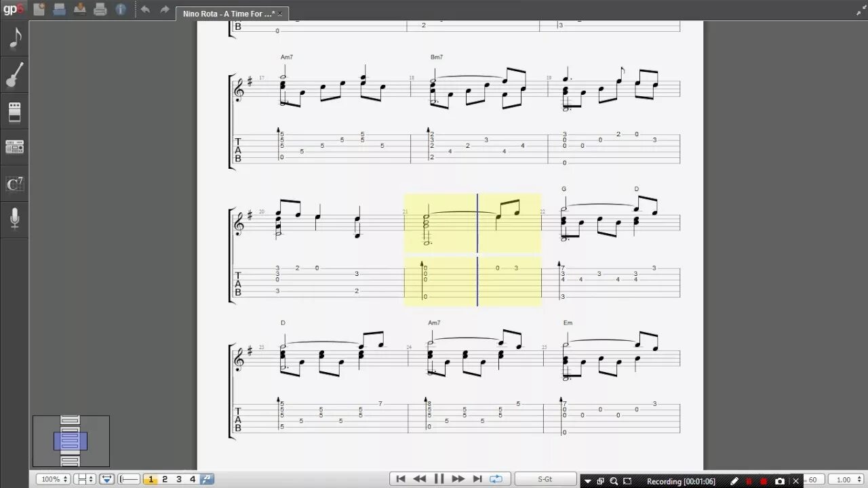Screen dimensions: 868x488
Task: Click the page navigator thumbnail
Action: [x=71, y=441]
